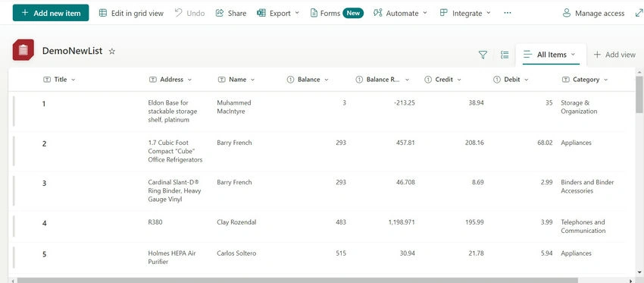The image size is (644, 283).
Task: Open item with title 3
Action: 44,184
